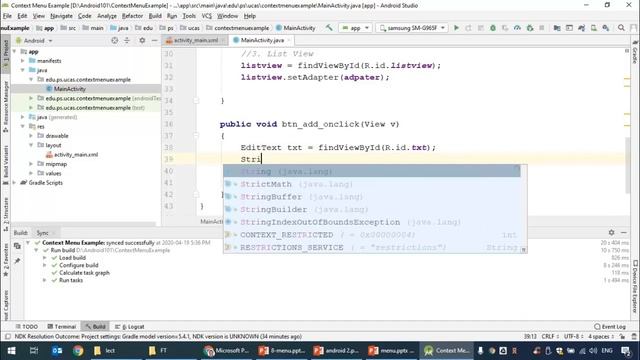
Task: Select activity_main.xml in project tree
Action: pos(72,155)
